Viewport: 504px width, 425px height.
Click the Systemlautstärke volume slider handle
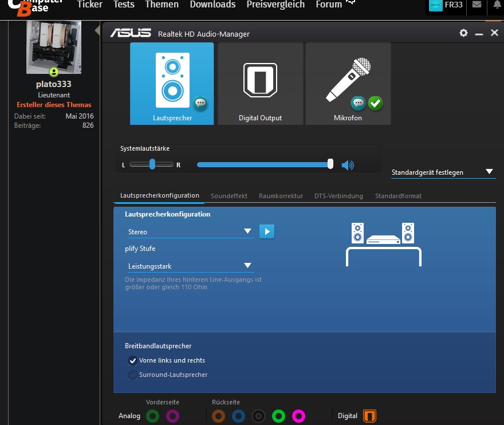click(330, 164)
